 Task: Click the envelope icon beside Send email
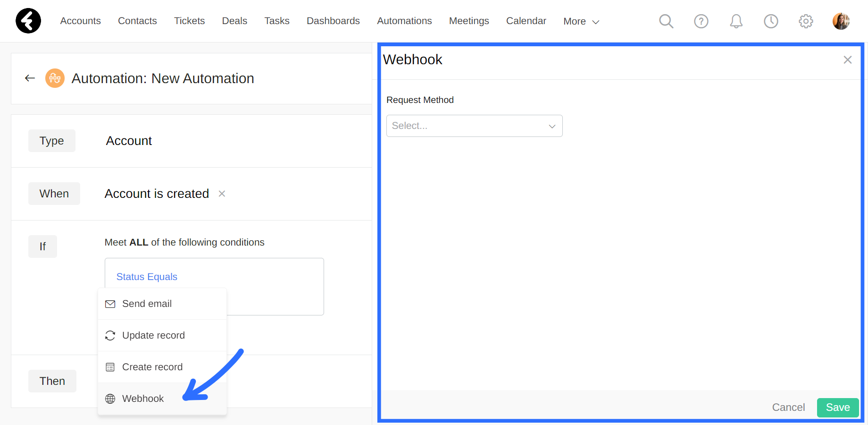(x=110, y=304)
